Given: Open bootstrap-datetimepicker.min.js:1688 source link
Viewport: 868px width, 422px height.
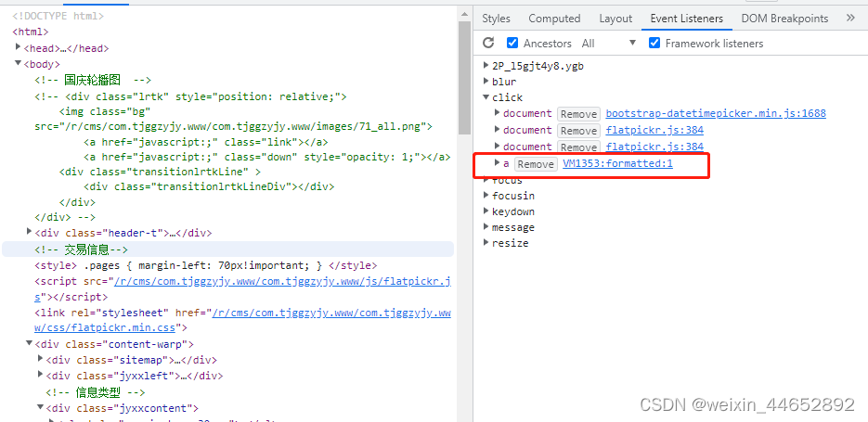Looking at the screenshot, I should [x=716, y=113].
